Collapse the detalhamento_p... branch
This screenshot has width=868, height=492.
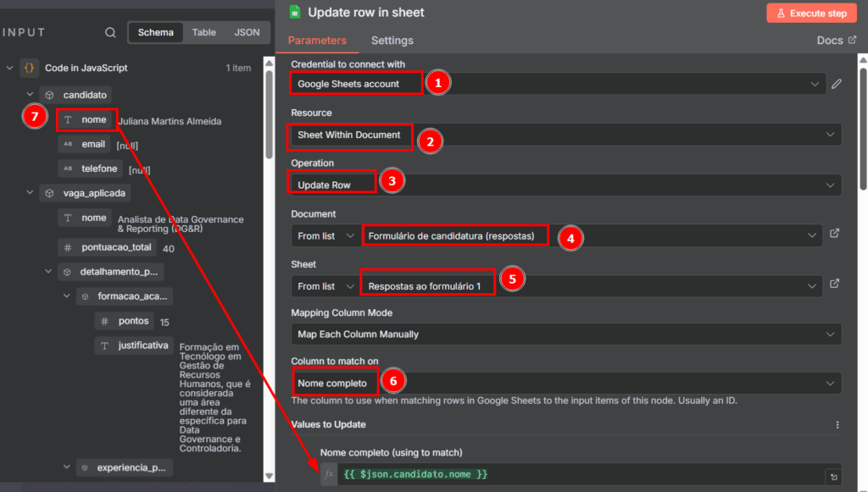coord(48,272)
